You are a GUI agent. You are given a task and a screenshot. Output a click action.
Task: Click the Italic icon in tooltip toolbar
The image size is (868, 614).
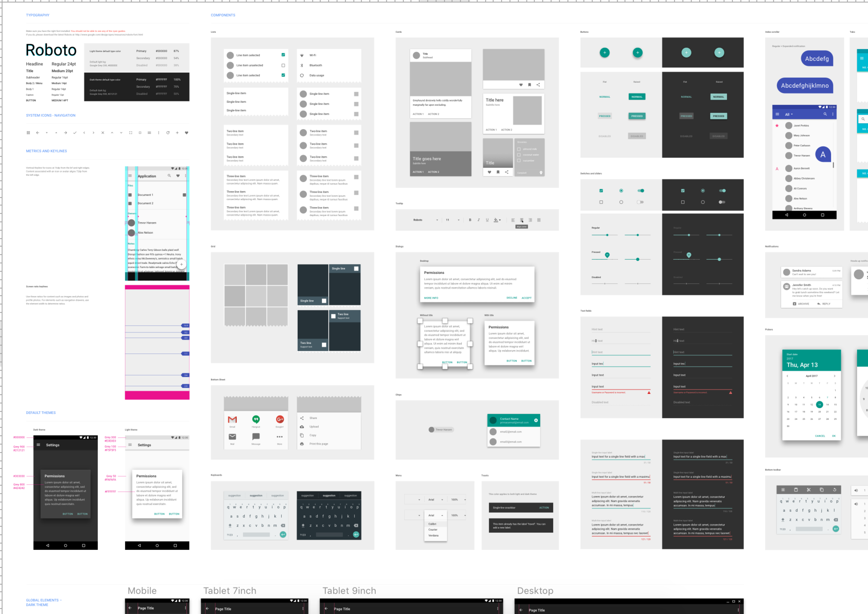pos(478,220)
